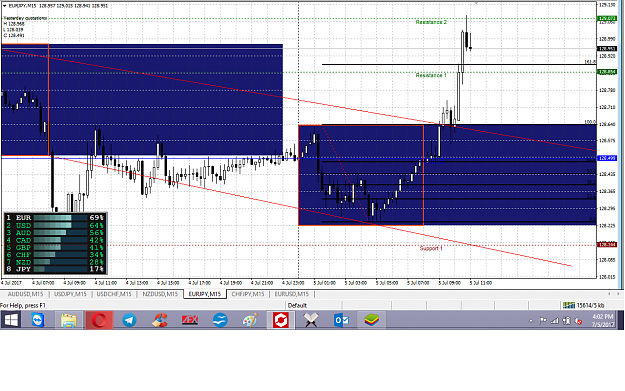Image resolution: width=625 pixels, height=391 pixels.
Task: Switch to the CHFJPY,M15 chart tab
Action: tap(248, 294)
